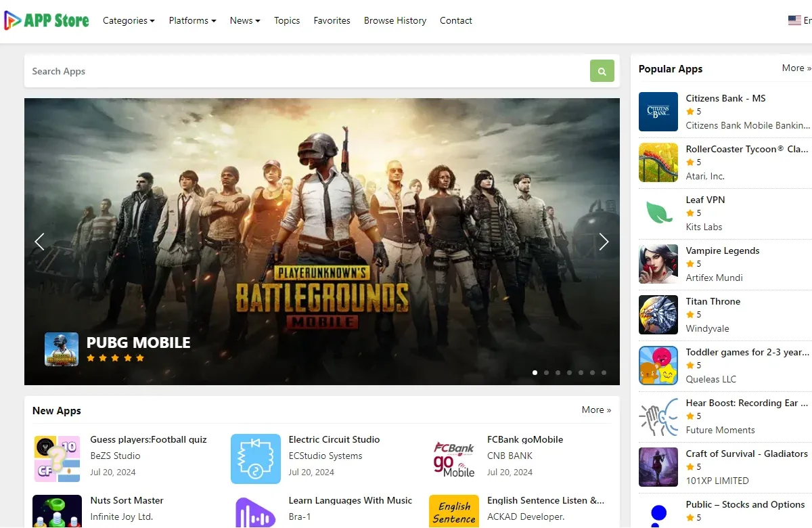The width and height of the screenshot is (812, 528).
Task: Click the US flag language icon
Action: tap(794, 20)
